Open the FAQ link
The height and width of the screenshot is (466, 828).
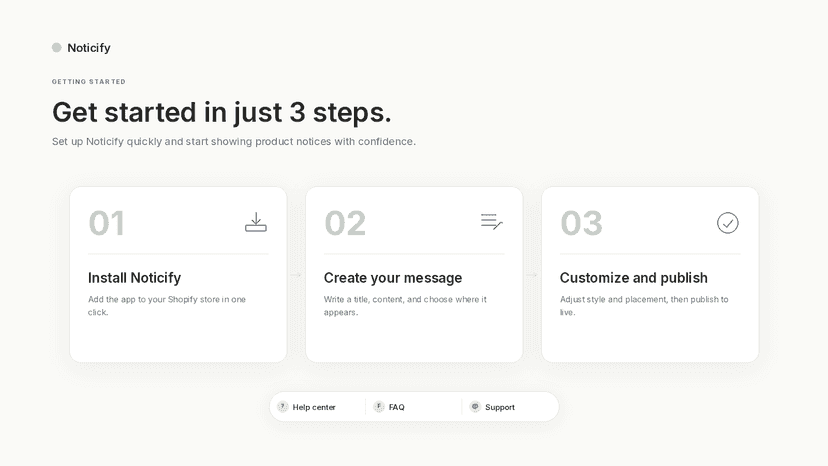[397, 407]
